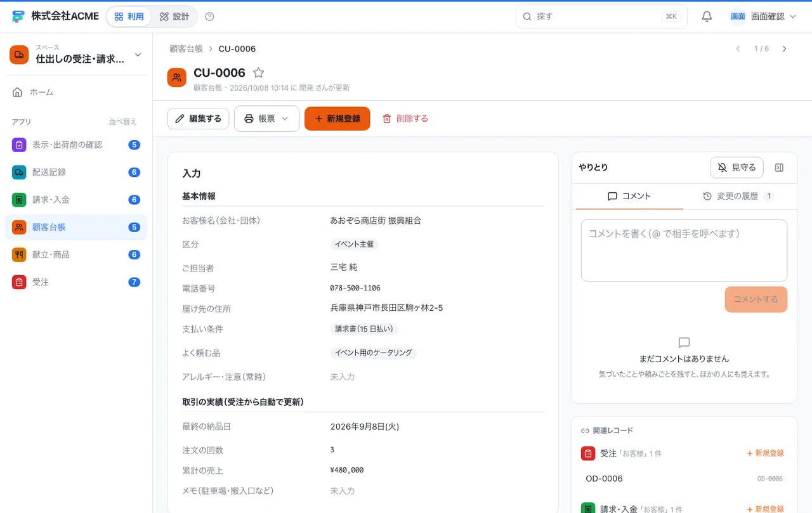Add new 受注 related record
The width and height of the screenshot is (812, 513).
765,453
